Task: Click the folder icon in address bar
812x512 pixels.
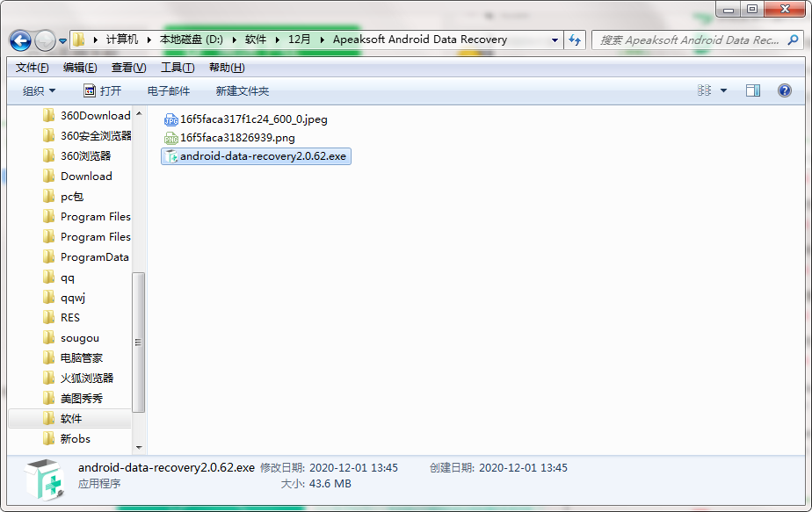Action: pyautogui.click(x=79, y=40)
